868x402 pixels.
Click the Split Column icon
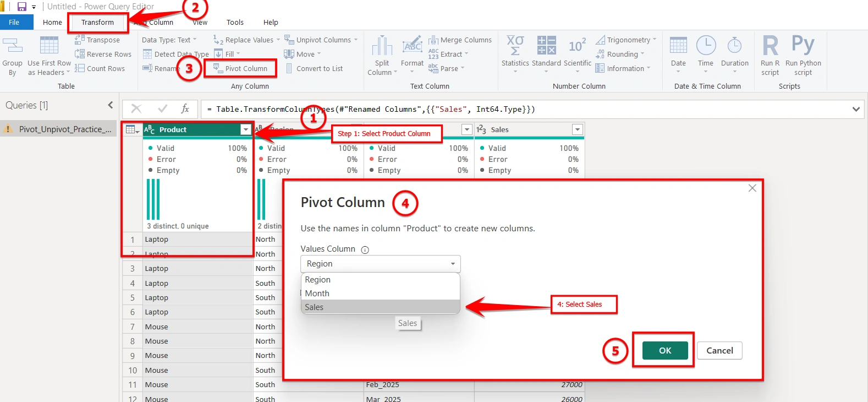tap(382, 46)
